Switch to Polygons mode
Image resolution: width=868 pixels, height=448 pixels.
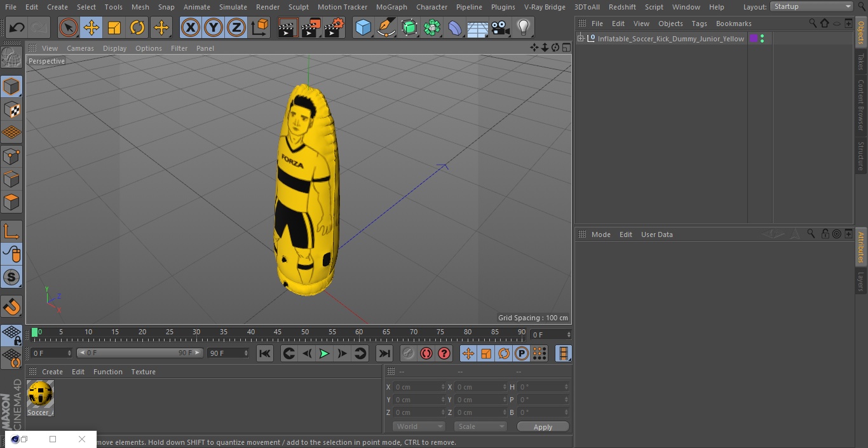point(11,202)
